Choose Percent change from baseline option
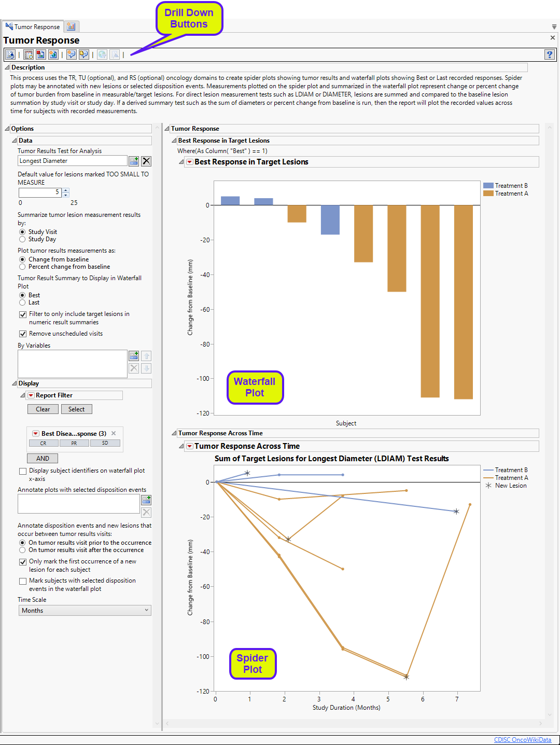The width and height of the screenshot is (560, 745). (x=22, y=267)
